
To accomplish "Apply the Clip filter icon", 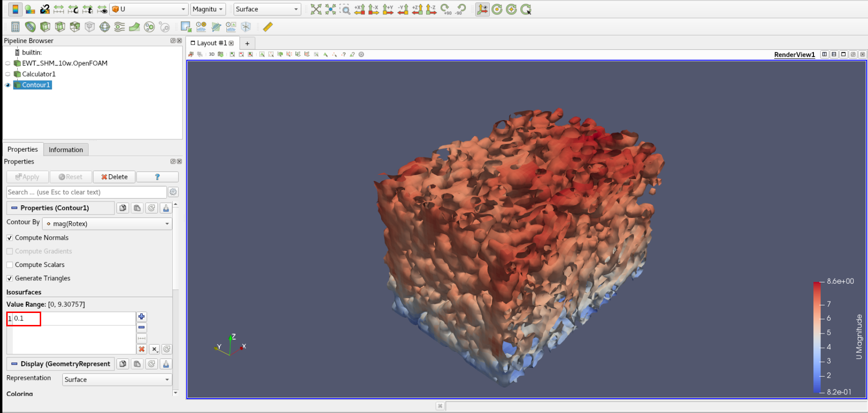I will [45, 27].
